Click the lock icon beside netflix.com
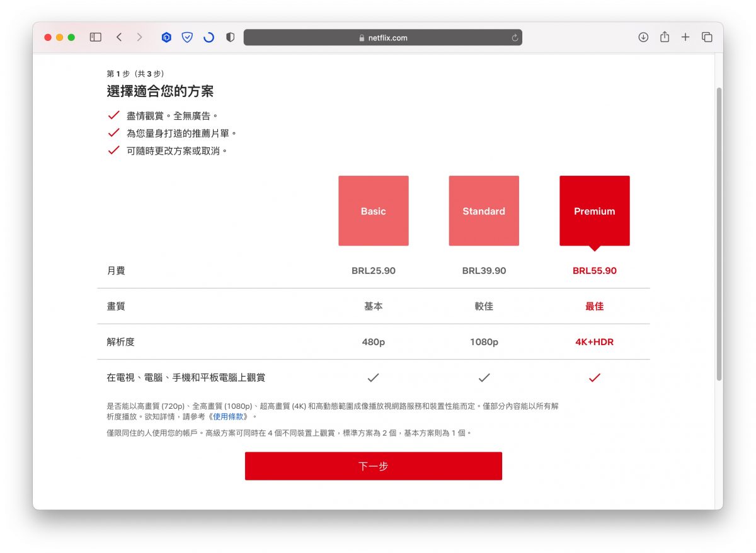This screenshot has width=756, height=553. (362, 38)
